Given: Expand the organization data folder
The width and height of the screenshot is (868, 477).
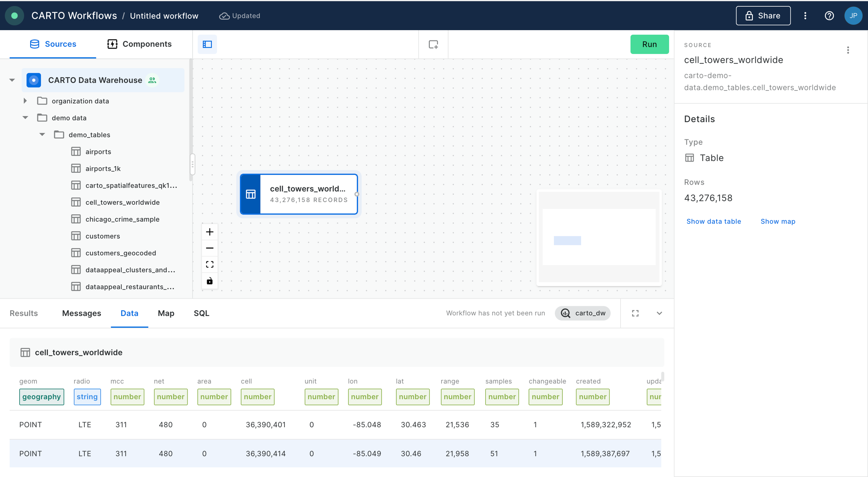Looking at the screenshot, I should pyautogui.click(x=25, y=101).
